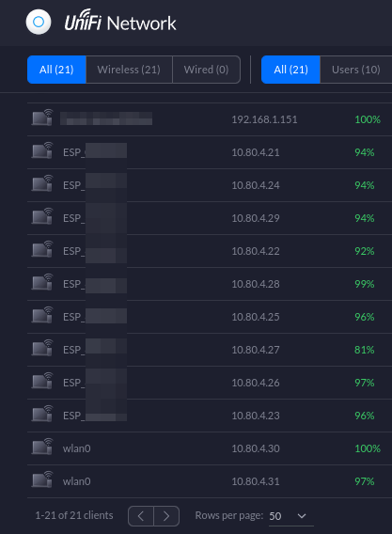Click wireless device icon for 192.168.1.151
The image size is (392, 534).
coord(42,118)
